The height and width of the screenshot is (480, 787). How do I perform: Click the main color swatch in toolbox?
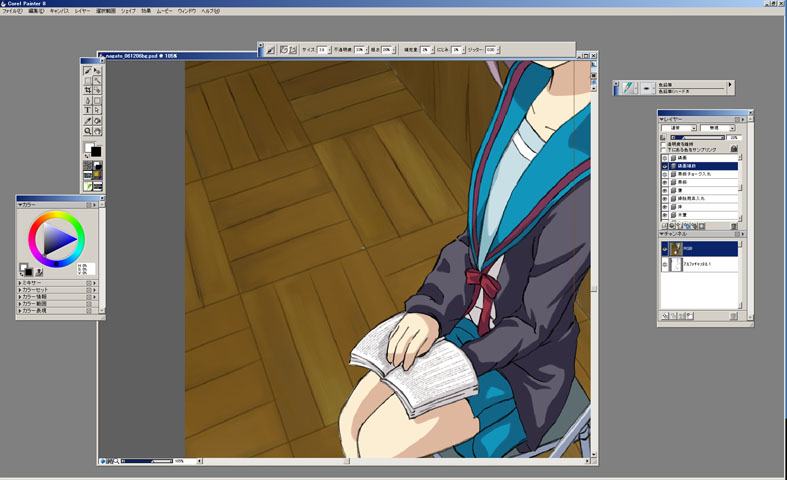pos(89,147)
